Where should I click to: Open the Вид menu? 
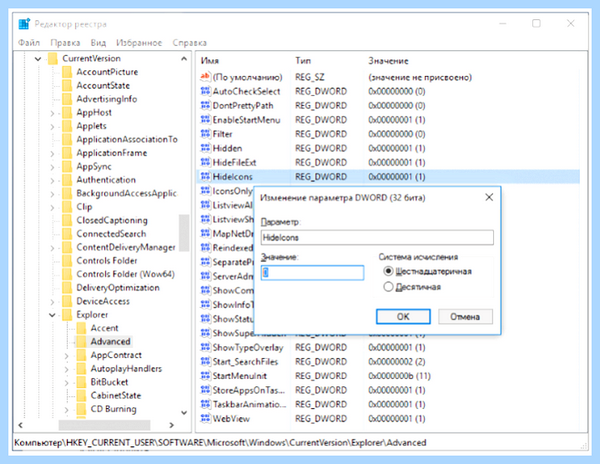point(98,42)
